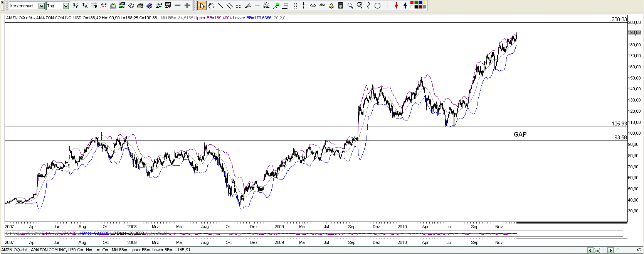644x254 pixels.
Task: Open the red wave indicator icon
Action: (103, 5)
